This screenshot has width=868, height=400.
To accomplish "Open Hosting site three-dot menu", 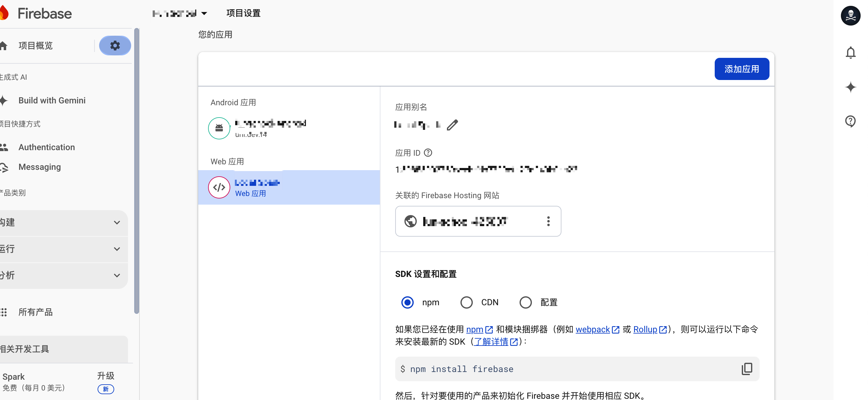I will point(548,221).
